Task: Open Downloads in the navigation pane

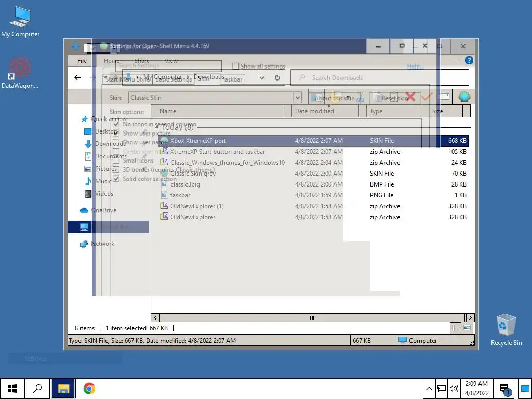Action: 104,144
